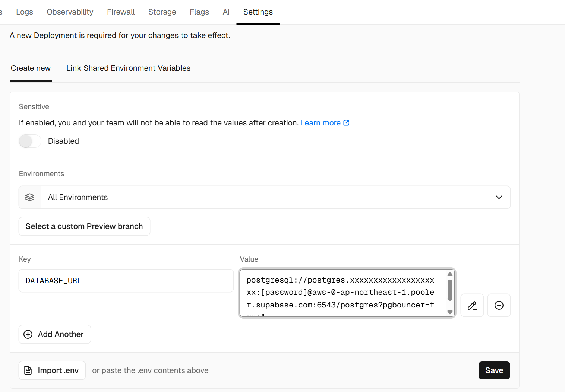Click the edit pencil icon beside Value
The image size is (565, 392).
point(472,305)
